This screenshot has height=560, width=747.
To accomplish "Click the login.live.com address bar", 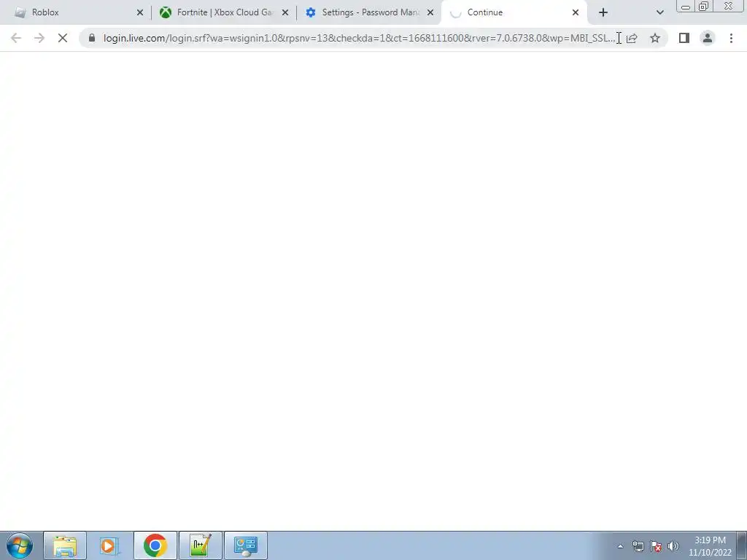I will click(359, 38).
